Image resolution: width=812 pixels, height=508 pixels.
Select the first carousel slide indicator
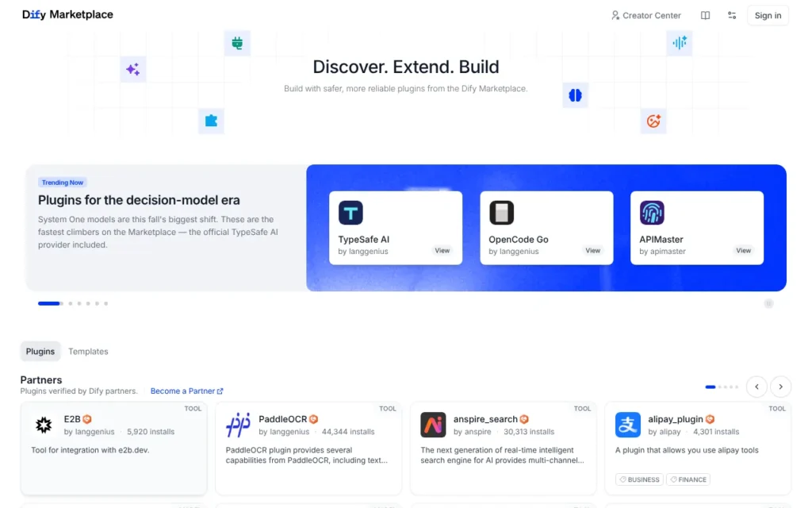pos(50,304)
